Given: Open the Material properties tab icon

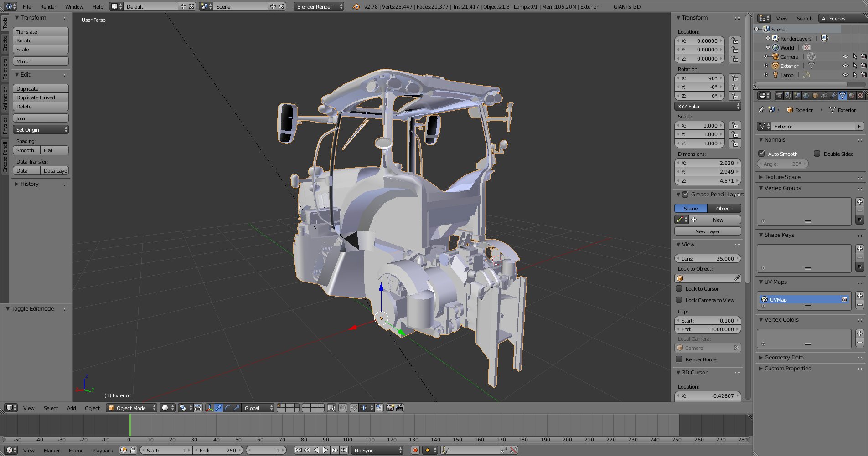Looking at the screenshot, I should point(852,96).
